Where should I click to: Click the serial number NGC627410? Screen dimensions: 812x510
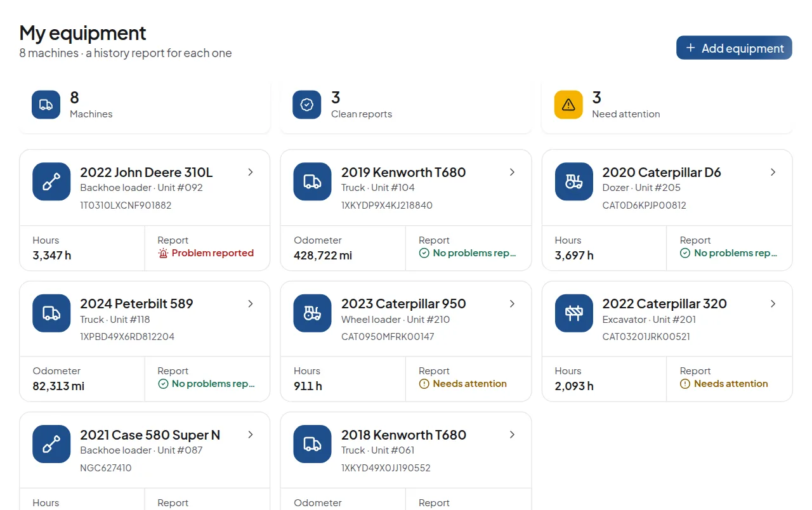pos(106,468)
